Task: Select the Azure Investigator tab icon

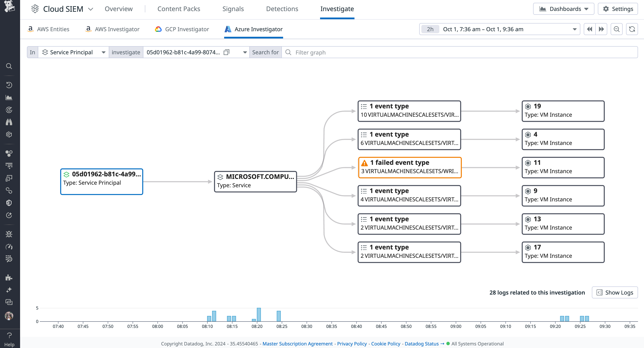Action: point(228,29)
